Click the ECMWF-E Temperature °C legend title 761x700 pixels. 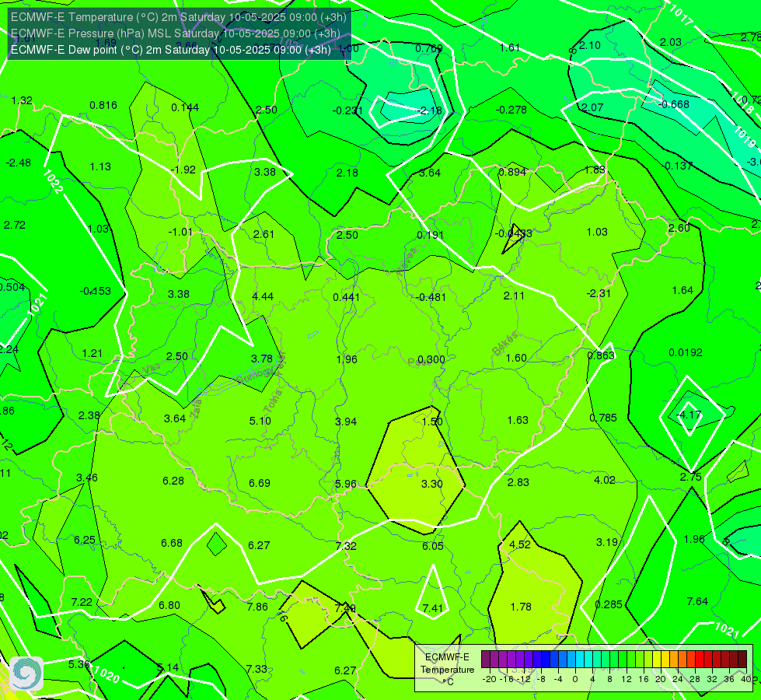[x=447, y=670]
